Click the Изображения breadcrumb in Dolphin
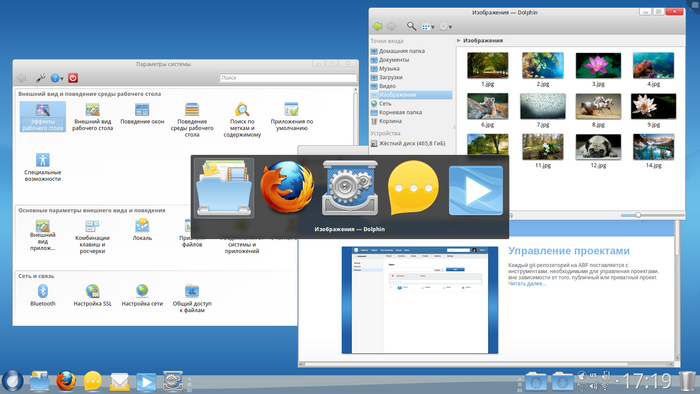Viewport: 700px width, 394px height. click(483, 40)
